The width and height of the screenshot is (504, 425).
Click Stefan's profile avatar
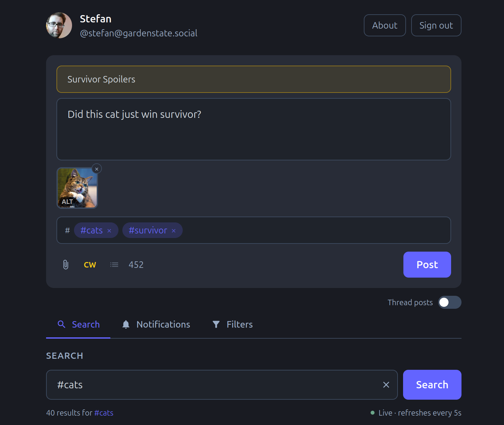[x=59, y=25]
